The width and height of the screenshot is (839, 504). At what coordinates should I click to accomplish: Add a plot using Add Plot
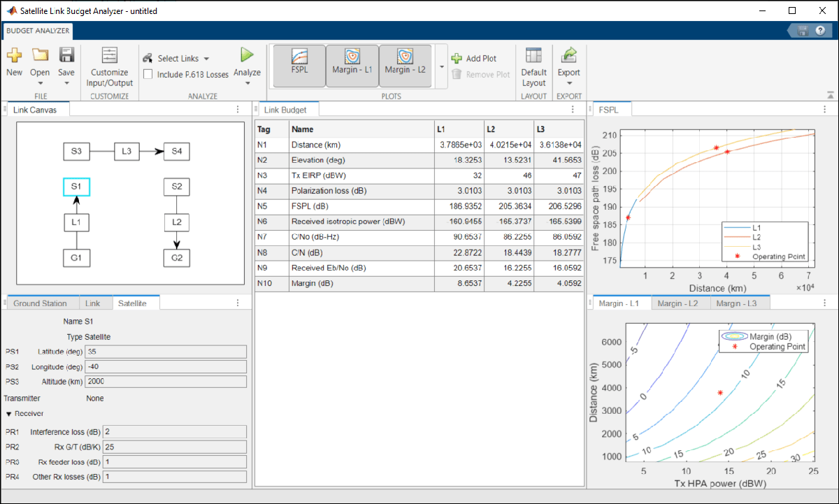(x=474, y=59)
